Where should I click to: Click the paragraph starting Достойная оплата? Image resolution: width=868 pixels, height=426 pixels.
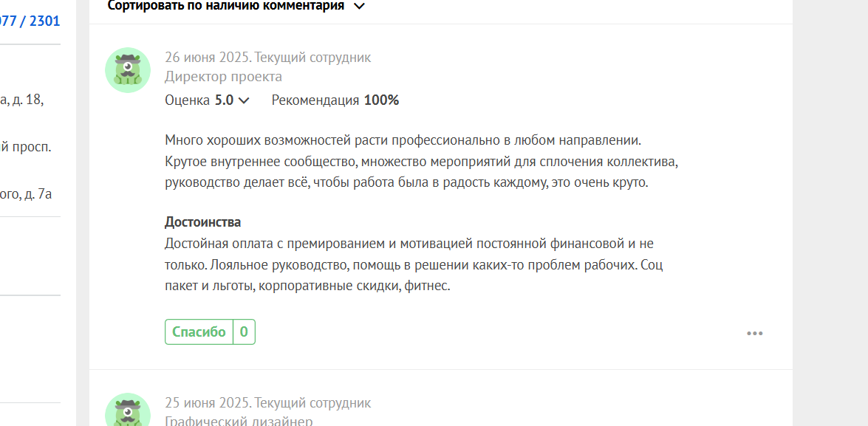point(414,265)
